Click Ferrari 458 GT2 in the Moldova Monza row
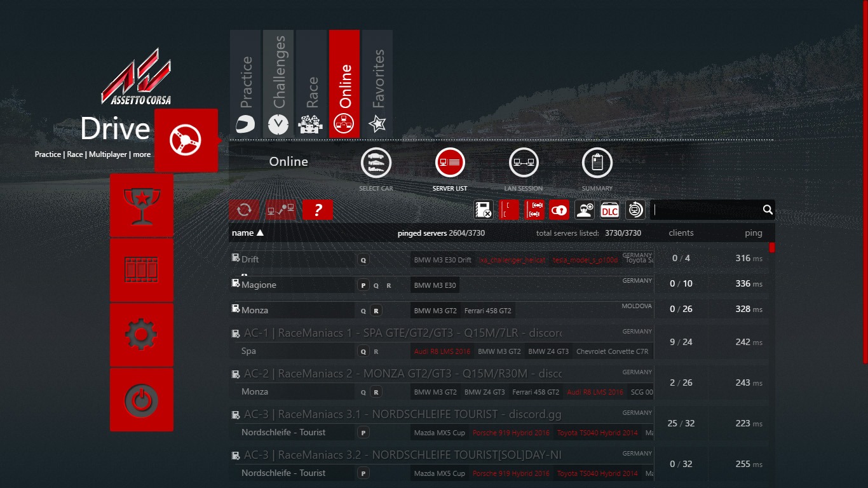Screen dimensions: 868x488 488,311
